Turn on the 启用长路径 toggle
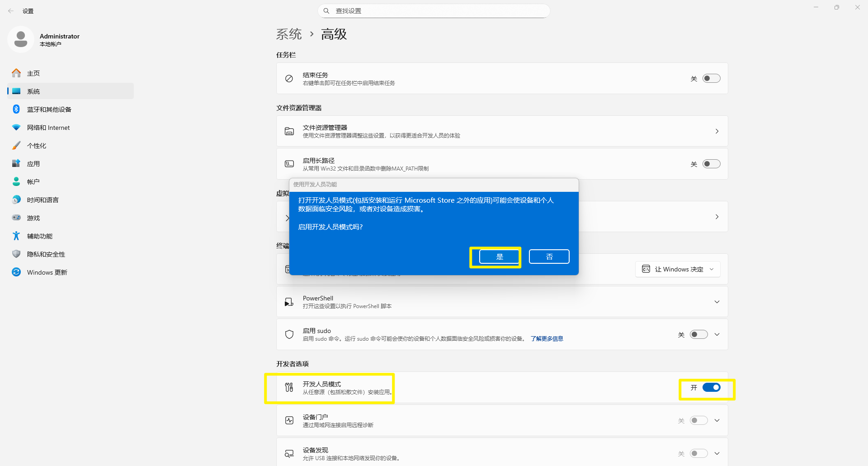This screenshot has height=466, width=868. (x=711, y=164)
